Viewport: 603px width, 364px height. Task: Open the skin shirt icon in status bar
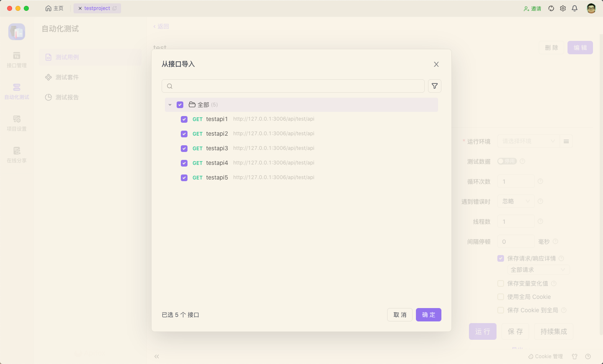(x=575, y=356)
